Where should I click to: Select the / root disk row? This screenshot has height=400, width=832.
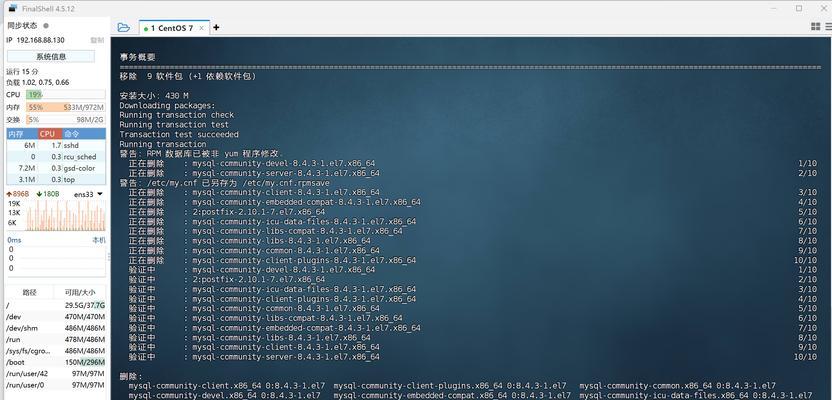(x=56, y=306)
